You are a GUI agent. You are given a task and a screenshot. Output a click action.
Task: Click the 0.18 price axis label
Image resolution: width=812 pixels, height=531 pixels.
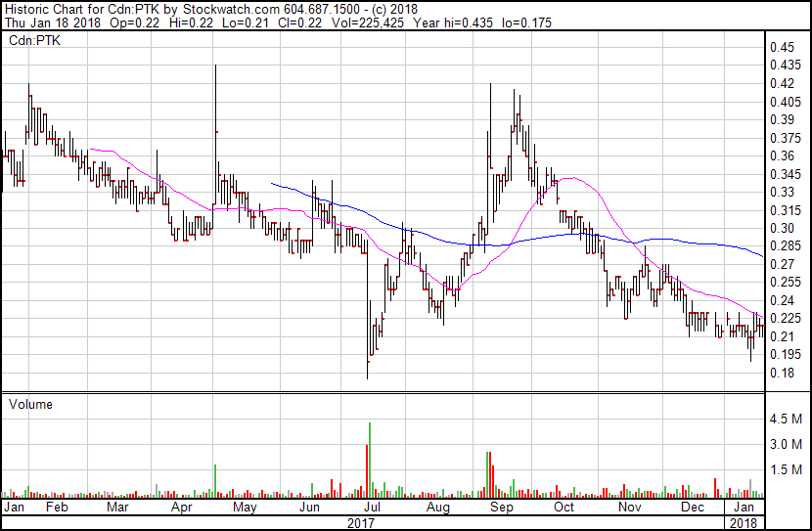(782, 373)
